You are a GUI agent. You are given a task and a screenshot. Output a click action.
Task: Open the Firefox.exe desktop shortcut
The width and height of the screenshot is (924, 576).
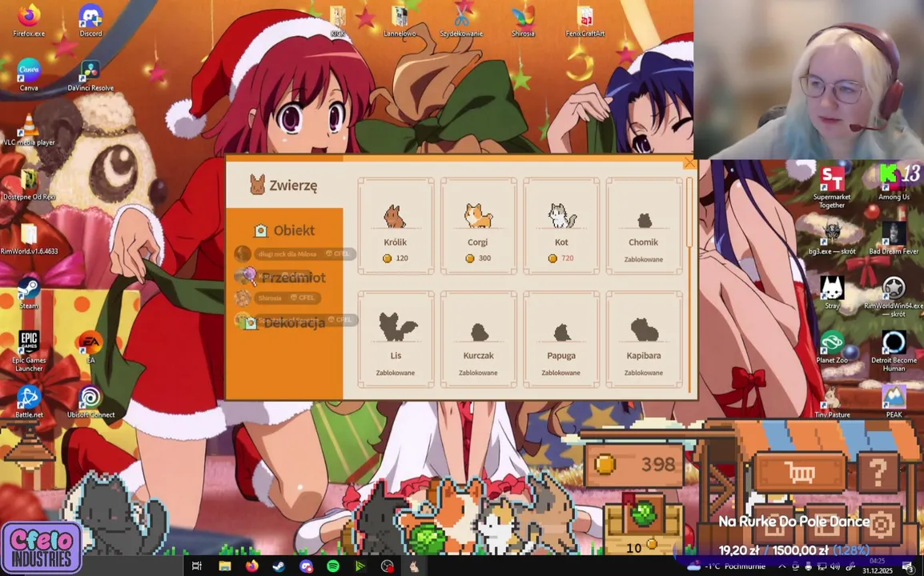[28, 20]
